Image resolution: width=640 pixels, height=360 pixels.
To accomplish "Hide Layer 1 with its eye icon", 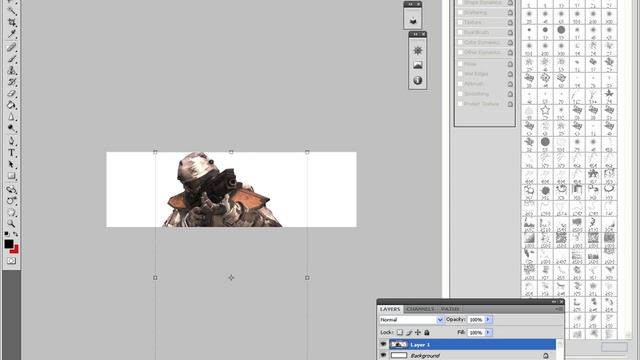I will coord(383,344).
